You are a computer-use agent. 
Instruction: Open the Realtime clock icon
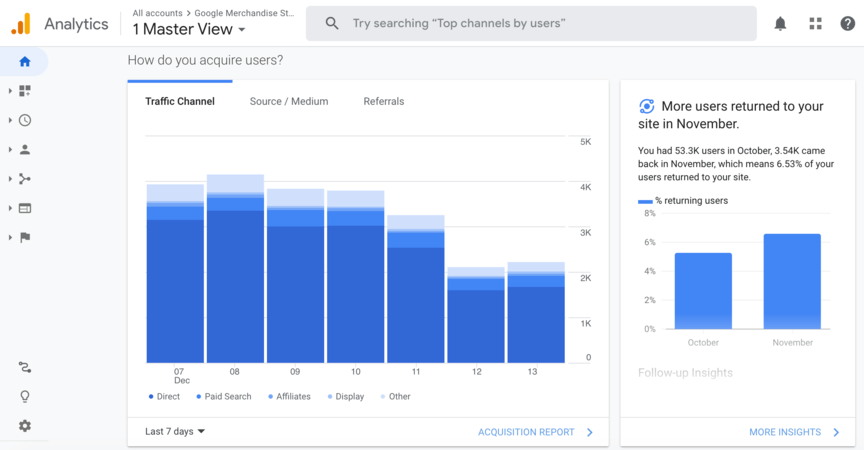click(x=25, y=120)
